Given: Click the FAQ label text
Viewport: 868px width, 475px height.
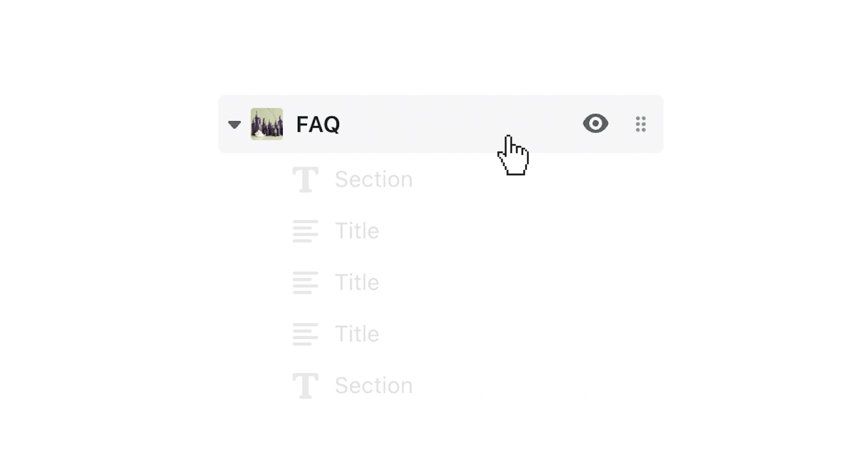Looking at the screenshot, I should (x=317, y=124).
